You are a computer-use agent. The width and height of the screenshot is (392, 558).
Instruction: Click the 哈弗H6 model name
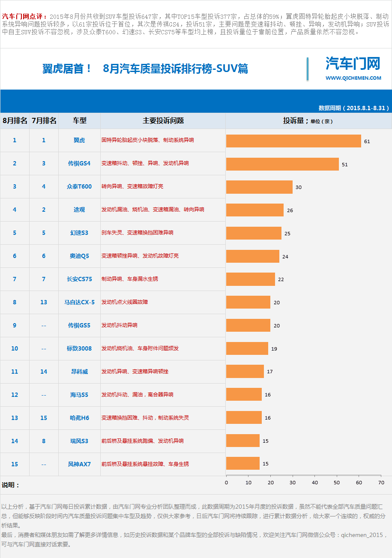(x=79, y=418)
